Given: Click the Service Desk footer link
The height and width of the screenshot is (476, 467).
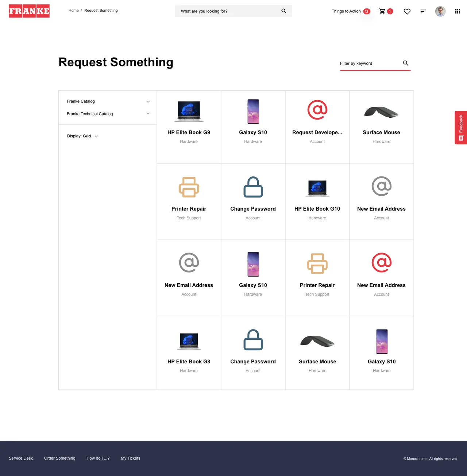Looking at the screenshot, I should (x=20, y=458).
